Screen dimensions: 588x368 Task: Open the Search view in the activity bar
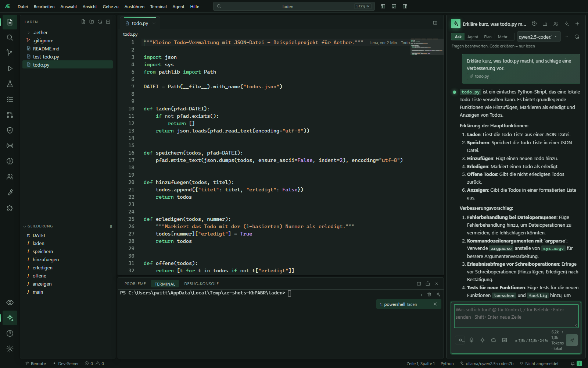[10, 38]
